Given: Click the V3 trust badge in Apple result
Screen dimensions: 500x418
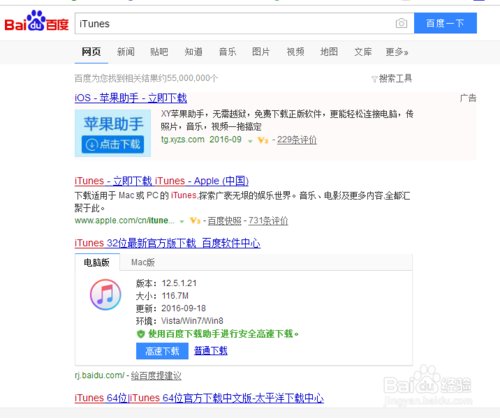Looking at the screenshot, I should click(x=195, y=221).
